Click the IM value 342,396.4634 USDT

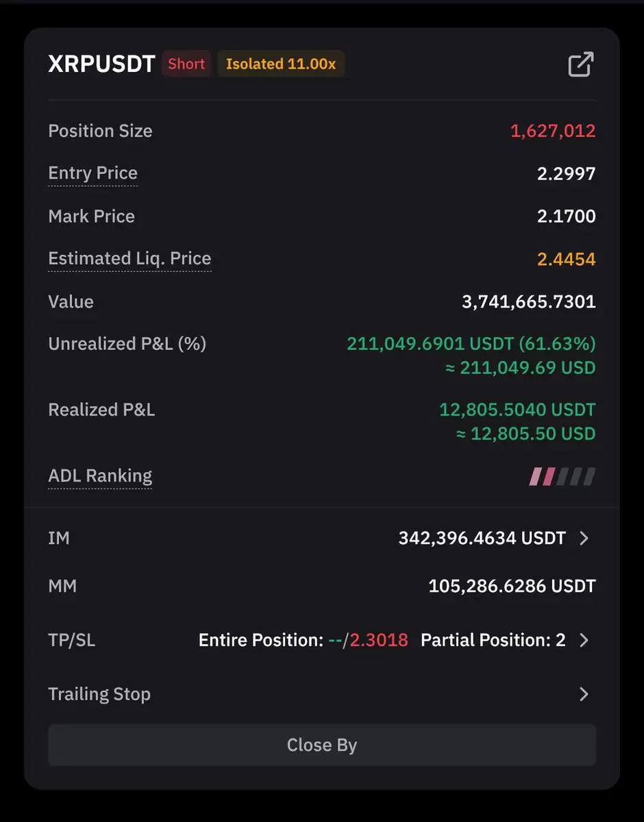point(482,538)
